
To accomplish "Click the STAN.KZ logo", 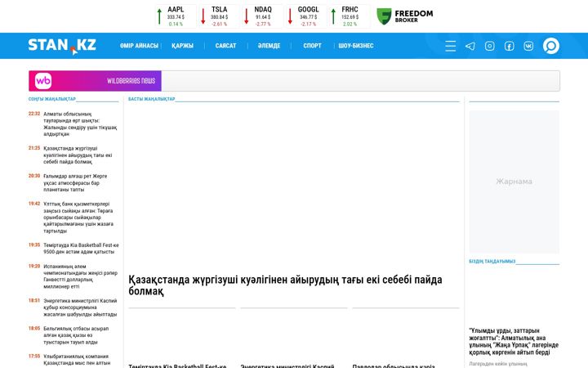I will (62, 46).
